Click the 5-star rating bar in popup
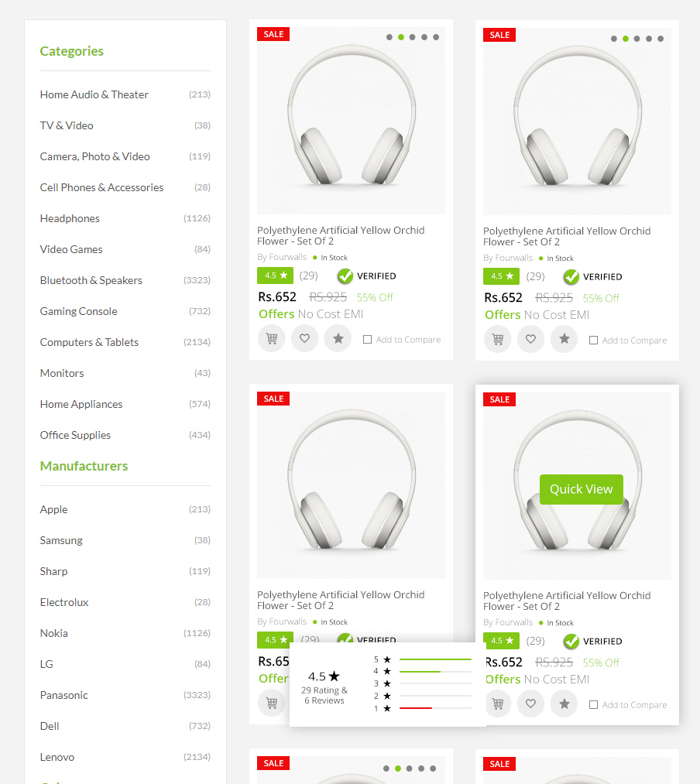Screen dimensions: 700x784 click(x=435, y=659)
